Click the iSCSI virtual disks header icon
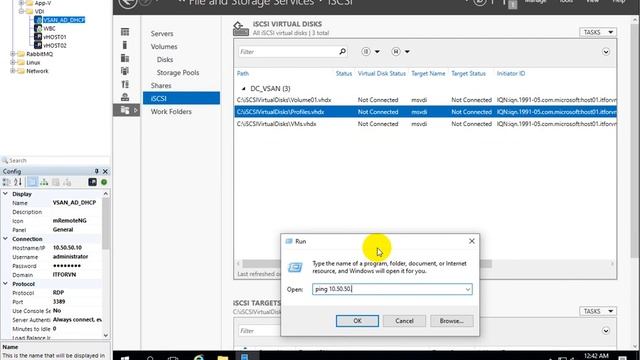This screenshot has height=360, width=640. [x=240, y=29]
